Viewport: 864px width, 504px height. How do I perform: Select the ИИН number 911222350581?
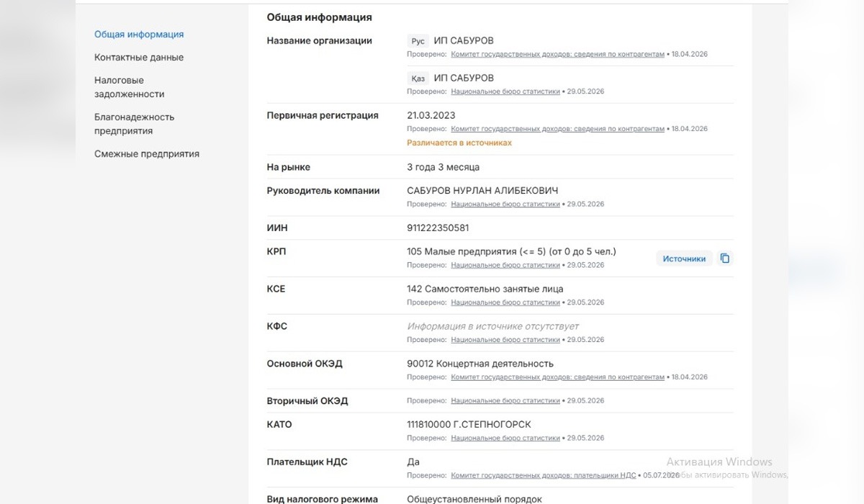point(438,228)
